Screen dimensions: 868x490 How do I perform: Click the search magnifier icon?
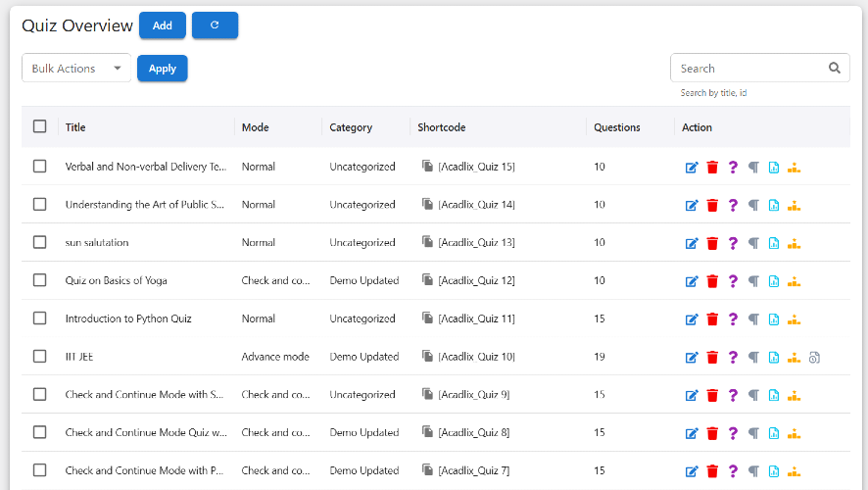(835, 68)
